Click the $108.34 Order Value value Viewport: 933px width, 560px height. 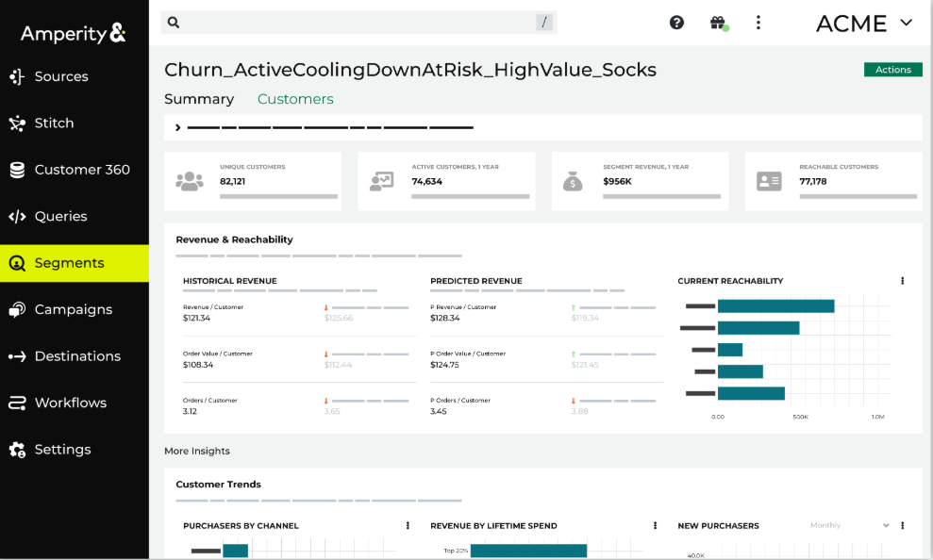point(197,365)
